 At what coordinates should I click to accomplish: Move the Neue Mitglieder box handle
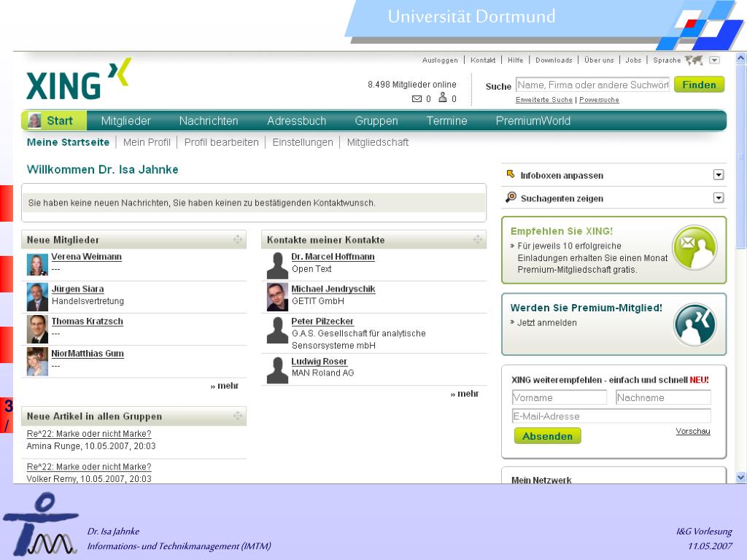(x=237, y=239)
